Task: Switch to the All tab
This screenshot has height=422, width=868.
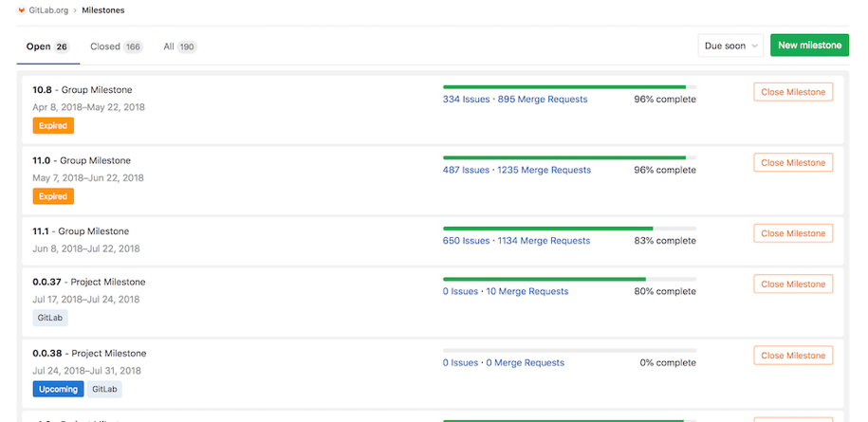Action: (180, 46)
